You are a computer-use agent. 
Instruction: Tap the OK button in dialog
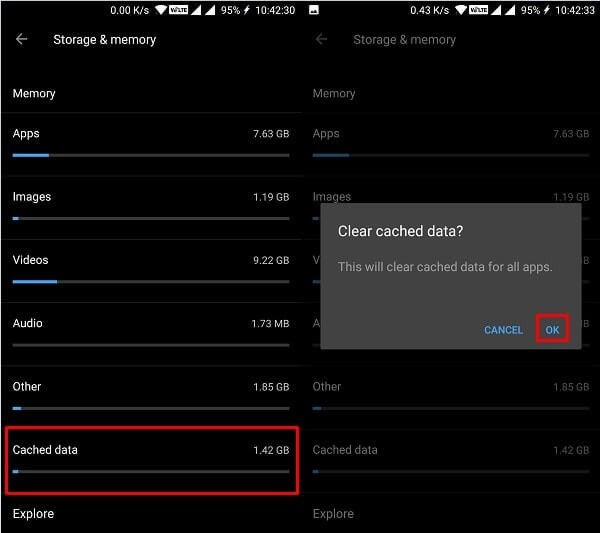coord(552,329)
